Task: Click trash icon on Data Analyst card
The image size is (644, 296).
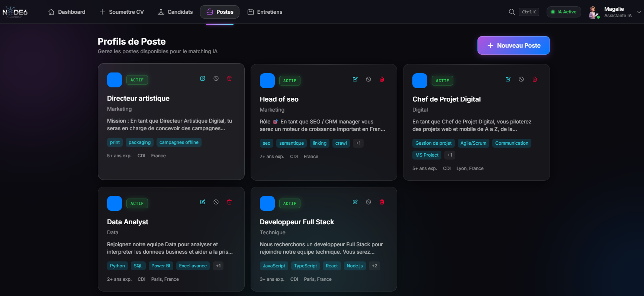Action: tap(229, 202)
